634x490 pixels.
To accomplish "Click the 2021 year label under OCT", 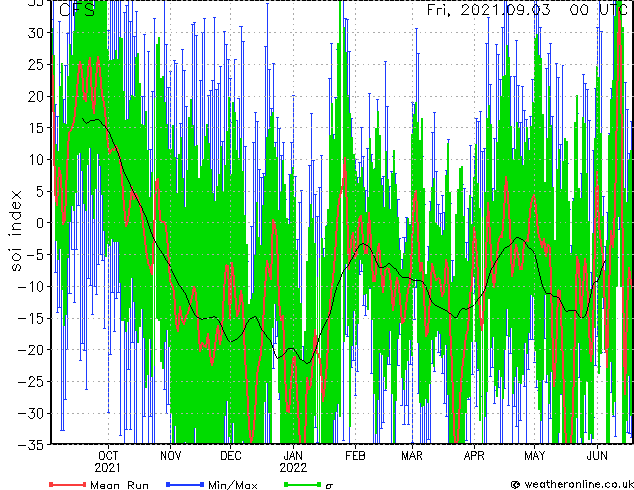I will tap(108, 468).
